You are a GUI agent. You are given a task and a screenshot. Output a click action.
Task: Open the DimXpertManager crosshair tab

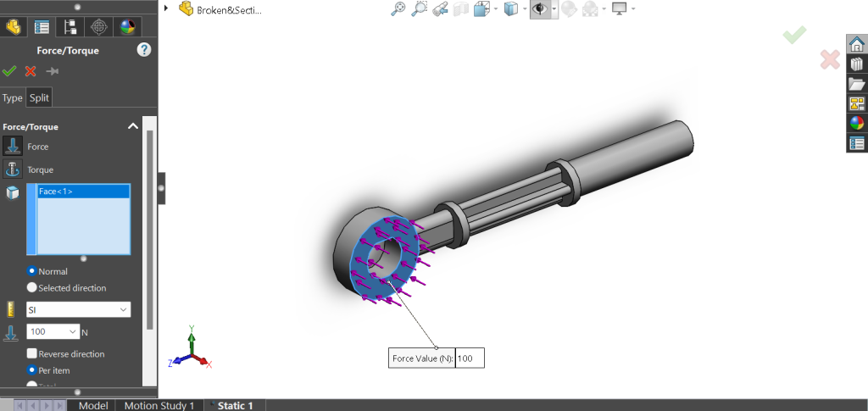coord(99,26)
